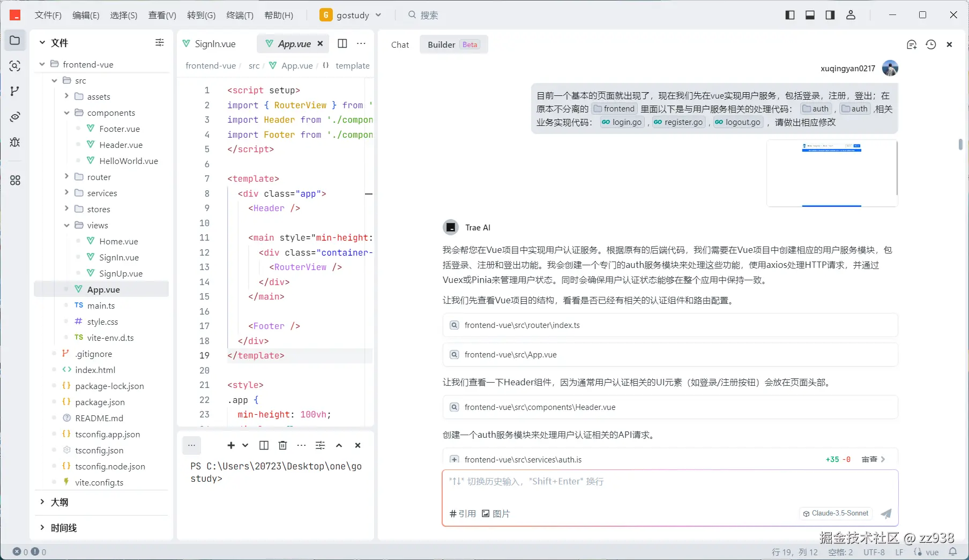Delete the terminal with trash icon

[283, 445]
